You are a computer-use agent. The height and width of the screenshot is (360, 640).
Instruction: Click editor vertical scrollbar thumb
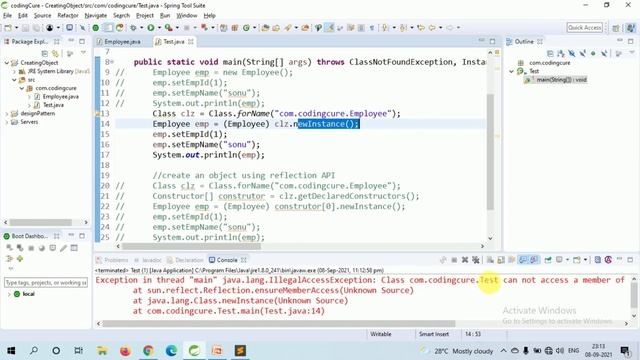coord(490,151)
